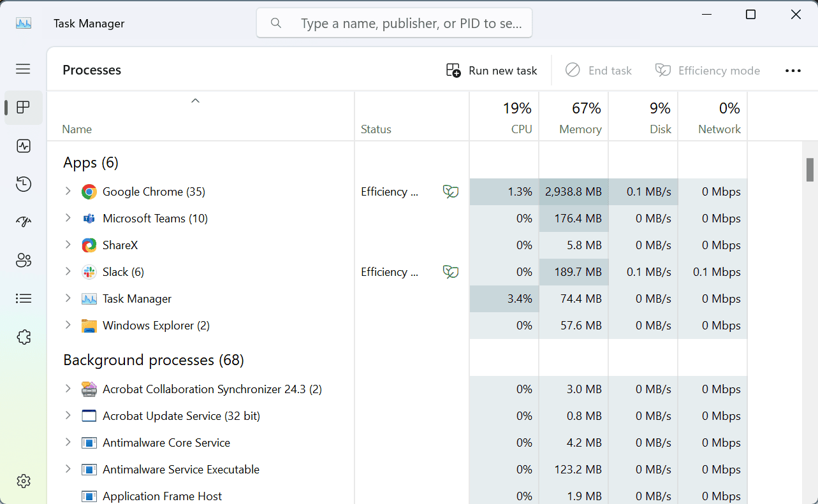Sort processes by CPU column

pyautogui.click(x=504, y=117)
